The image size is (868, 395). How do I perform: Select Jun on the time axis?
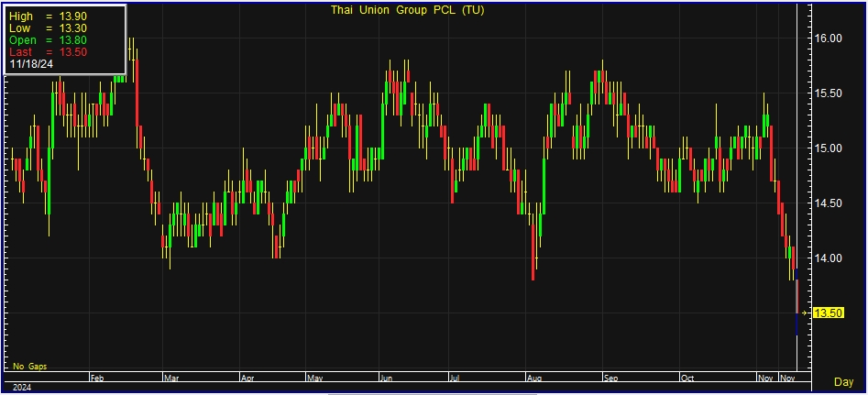(x=385, y=377)
